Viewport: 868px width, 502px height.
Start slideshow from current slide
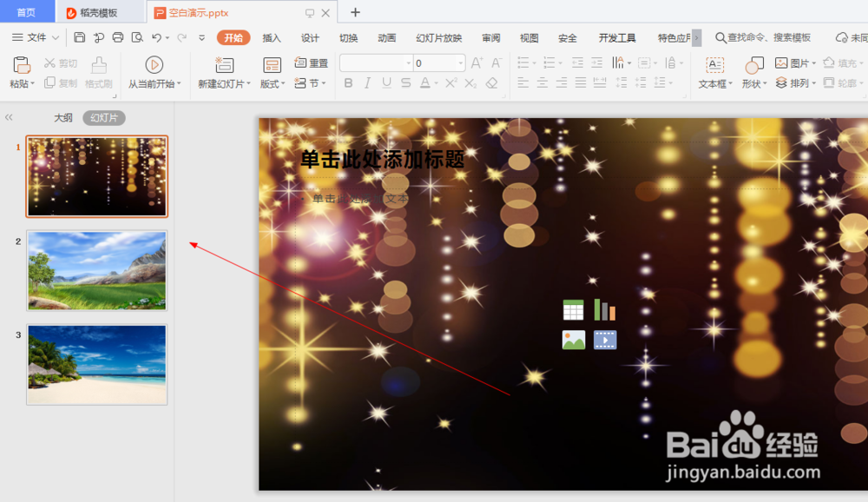(x=154, y=65)
